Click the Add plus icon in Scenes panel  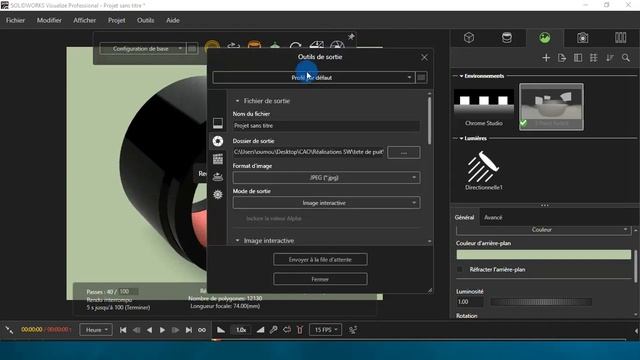tap(546, 58)
